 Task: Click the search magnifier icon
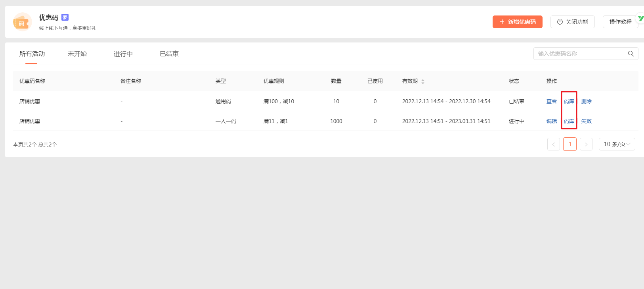coord(631,54)
